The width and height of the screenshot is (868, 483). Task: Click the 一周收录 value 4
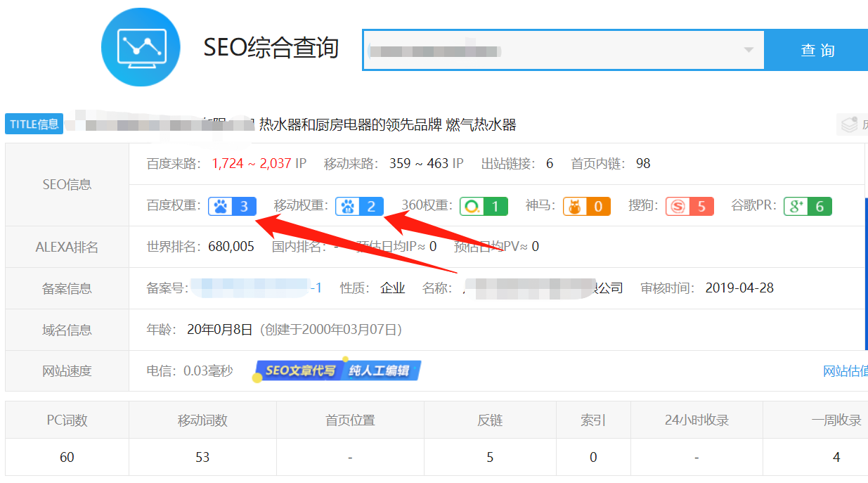pos(836,457)
